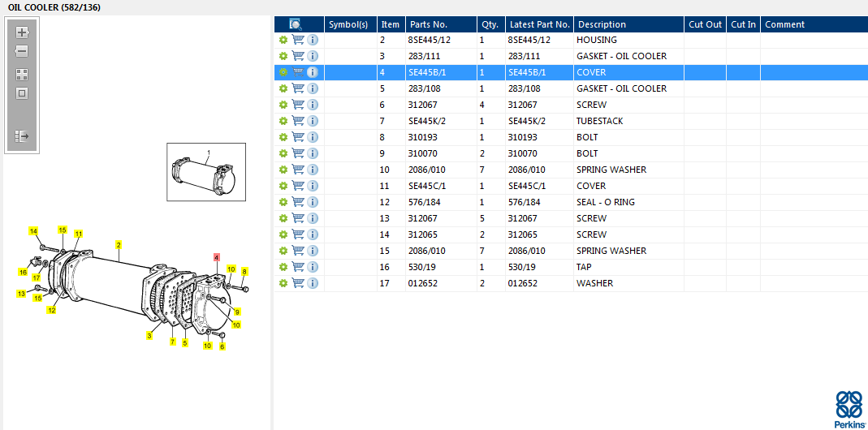Image resolution: width=868 pixels, height=430 pixels.
Task: Select callout 11 cover in diagram
Action: click(x=78, y=234)
